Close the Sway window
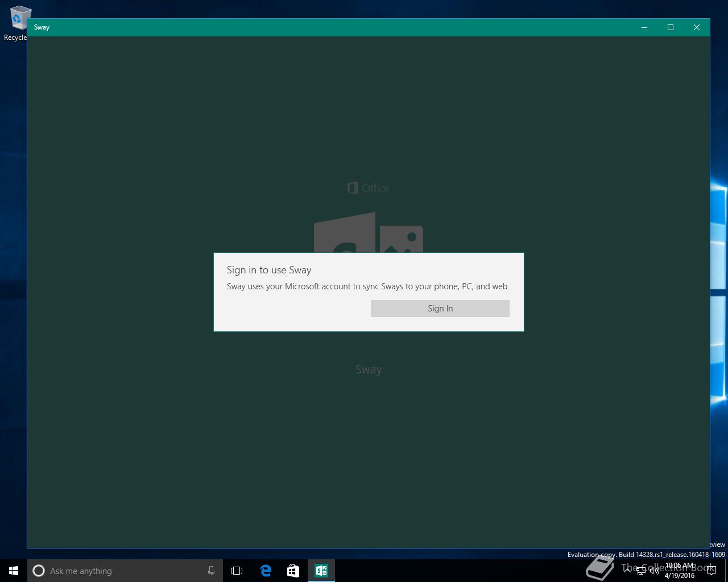The width and height of the screenshot is (728, 582). pos(697,27)
